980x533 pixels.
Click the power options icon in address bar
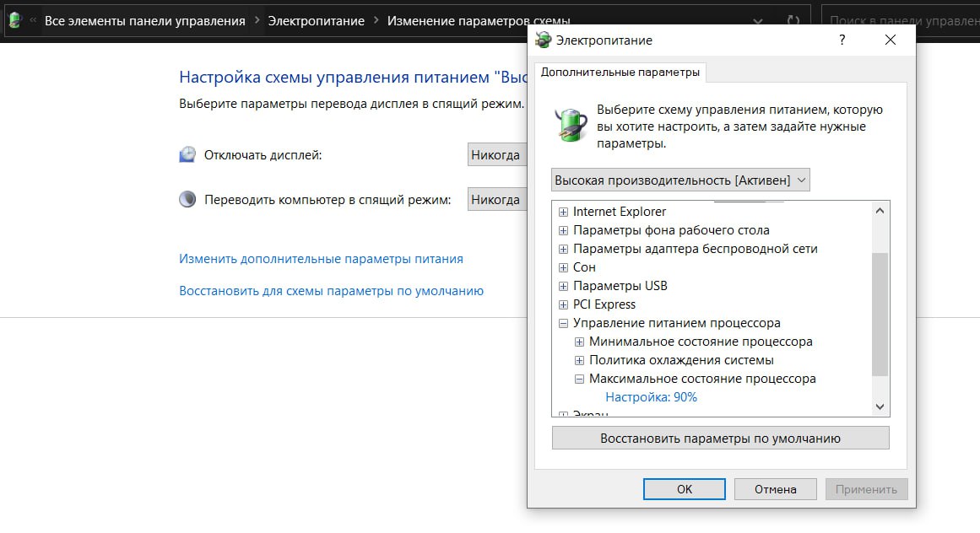(14, 20)
